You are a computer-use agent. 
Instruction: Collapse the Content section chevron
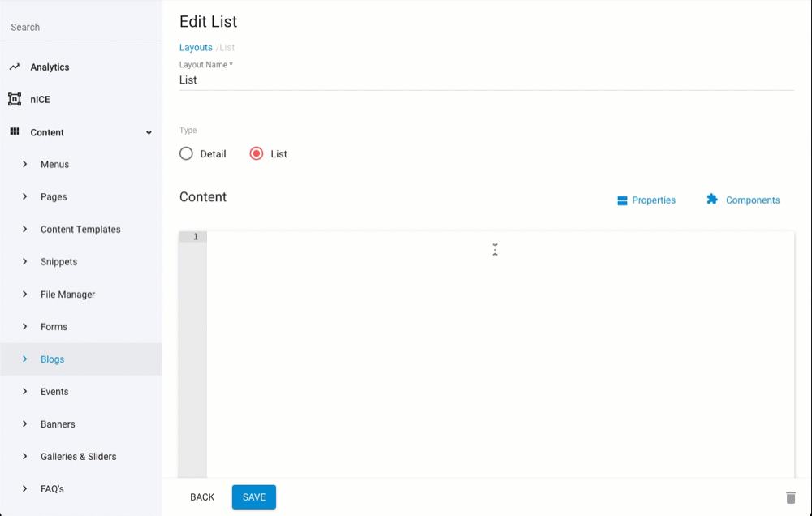(x=149, y=132)
